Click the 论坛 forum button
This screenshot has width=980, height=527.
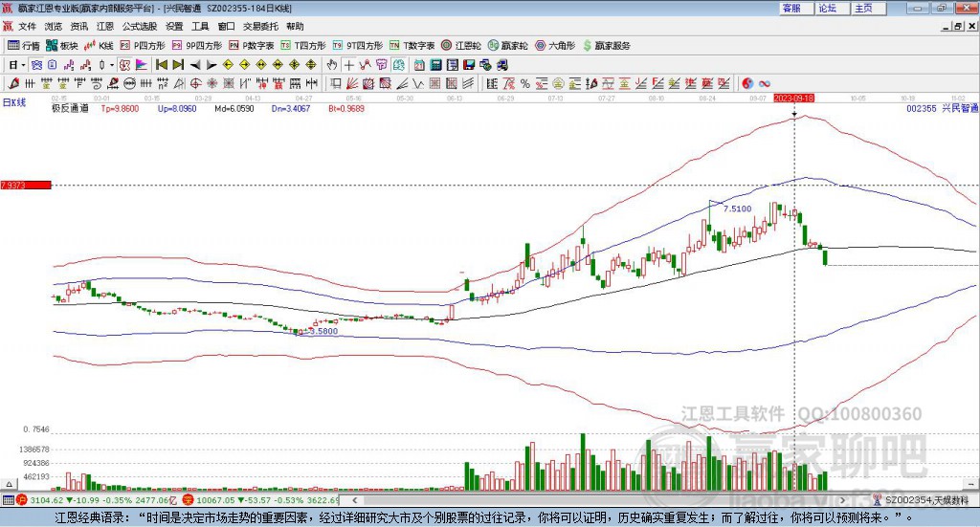(833, 8)
